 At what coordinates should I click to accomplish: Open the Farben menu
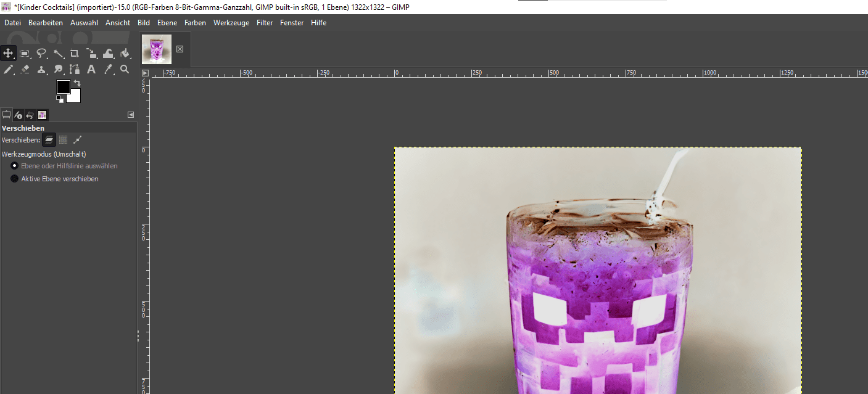(x=195, y=23)
